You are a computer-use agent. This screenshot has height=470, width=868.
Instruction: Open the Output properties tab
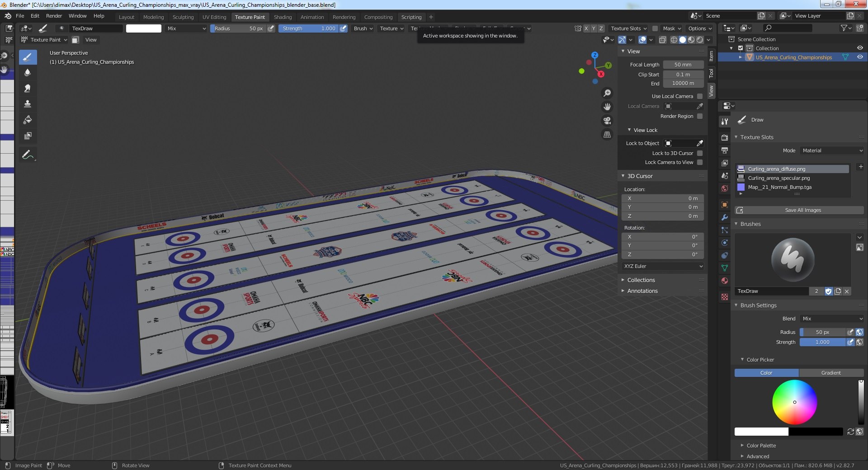[725, 150]
